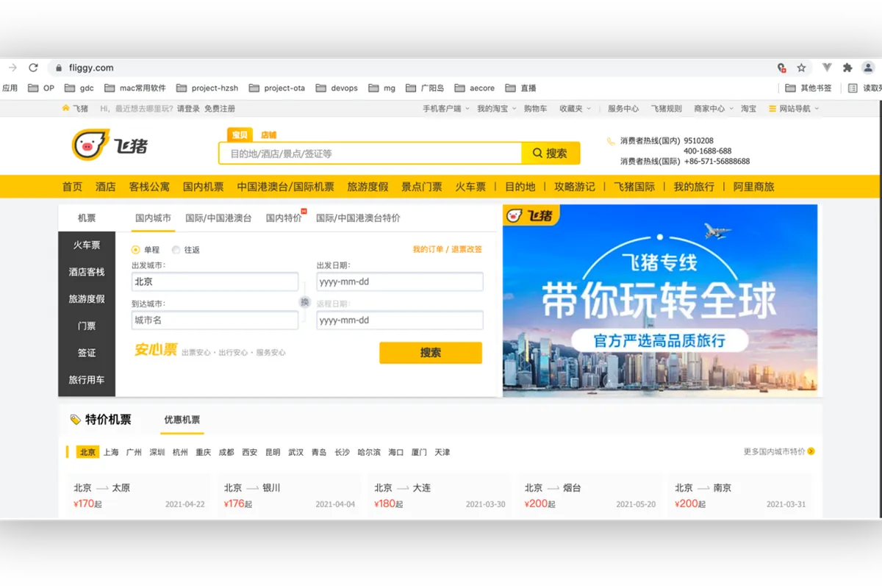Open the browser extensions puzzle icon
882x588 pixels.
coord(847,68)
